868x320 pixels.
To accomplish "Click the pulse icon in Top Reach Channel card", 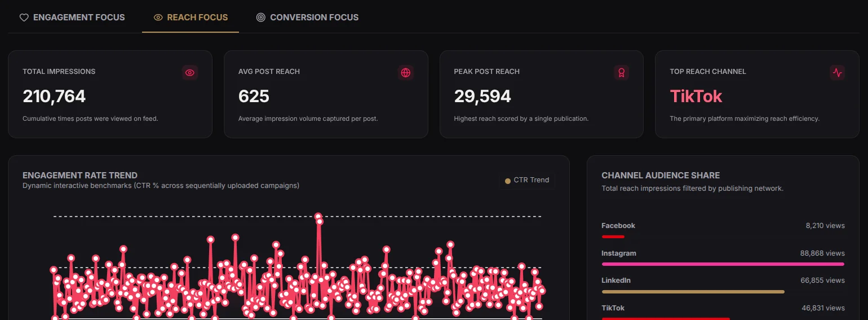I will click(838, 73).
